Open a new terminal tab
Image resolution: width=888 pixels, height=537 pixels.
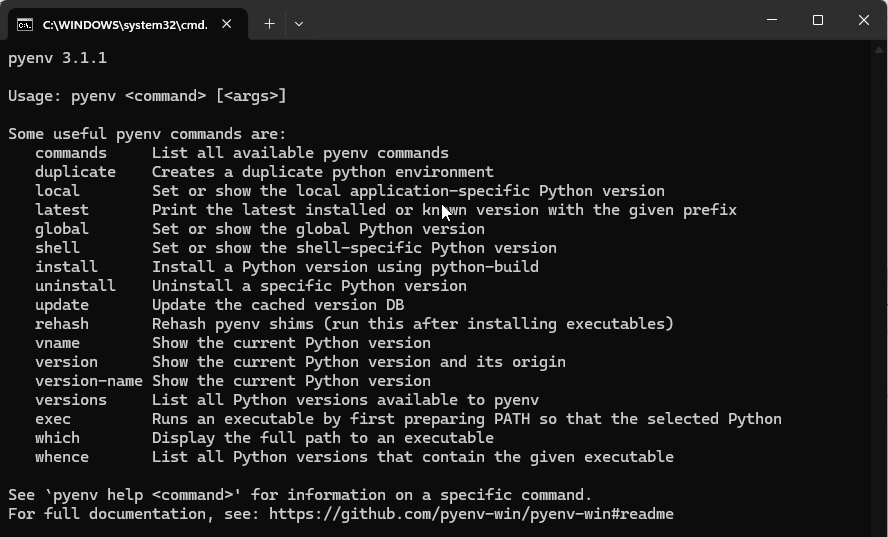click(x=270, y=24)
